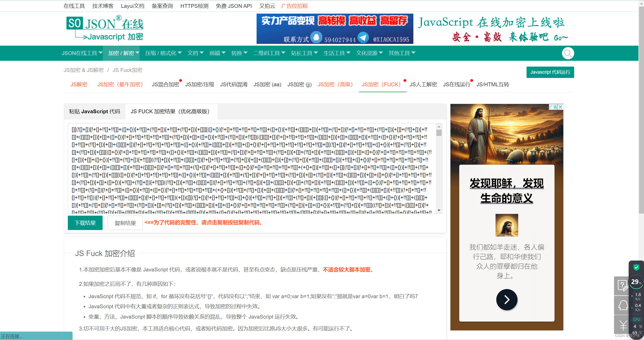
Task: Open the 站长工具 dropdown menu
Action: point(304,53)
